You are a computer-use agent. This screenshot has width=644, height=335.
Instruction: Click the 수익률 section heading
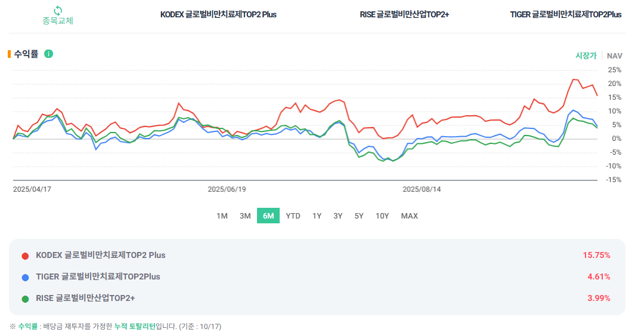26,54
